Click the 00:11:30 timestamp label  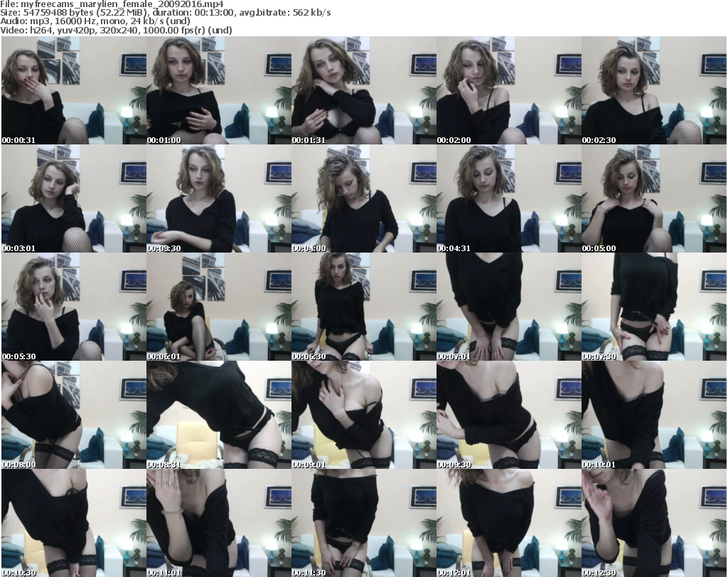click(309, 572)
